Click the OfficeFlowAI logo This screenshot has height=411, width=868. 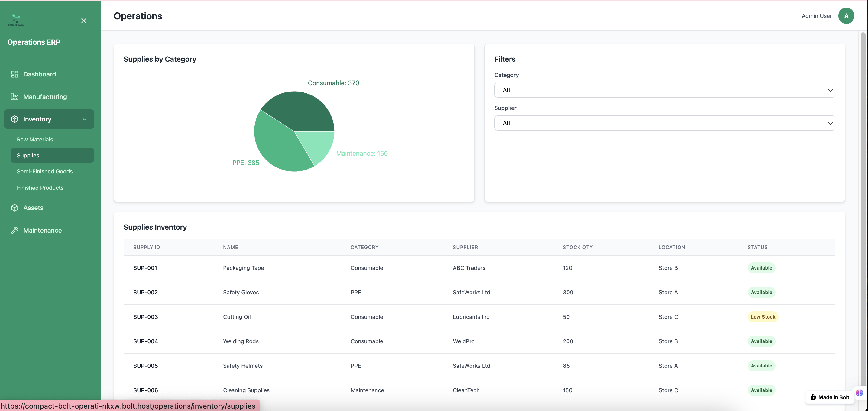16,20
